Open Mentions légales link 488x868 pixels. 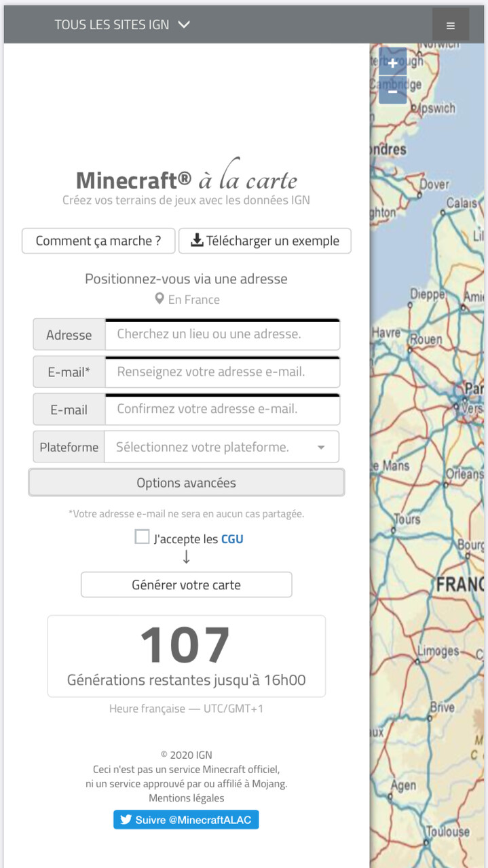tap(186, 798)
